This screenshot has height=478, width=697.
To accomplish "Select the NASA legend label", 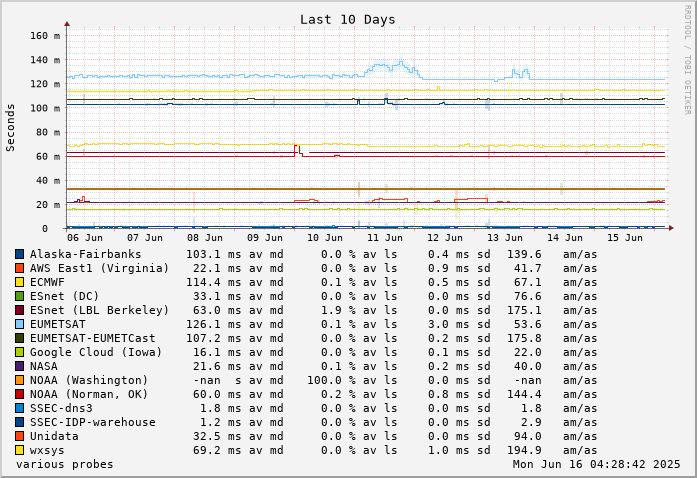I will coord(44,366).
